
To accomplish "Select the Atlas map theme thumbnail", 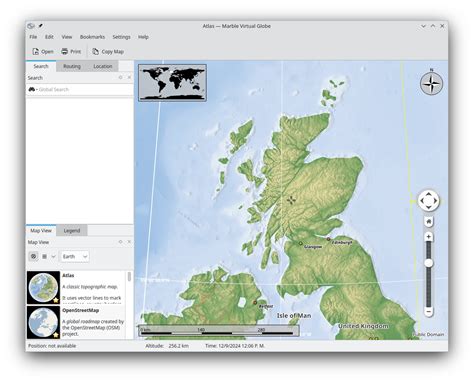I will (x=43, y=287).
